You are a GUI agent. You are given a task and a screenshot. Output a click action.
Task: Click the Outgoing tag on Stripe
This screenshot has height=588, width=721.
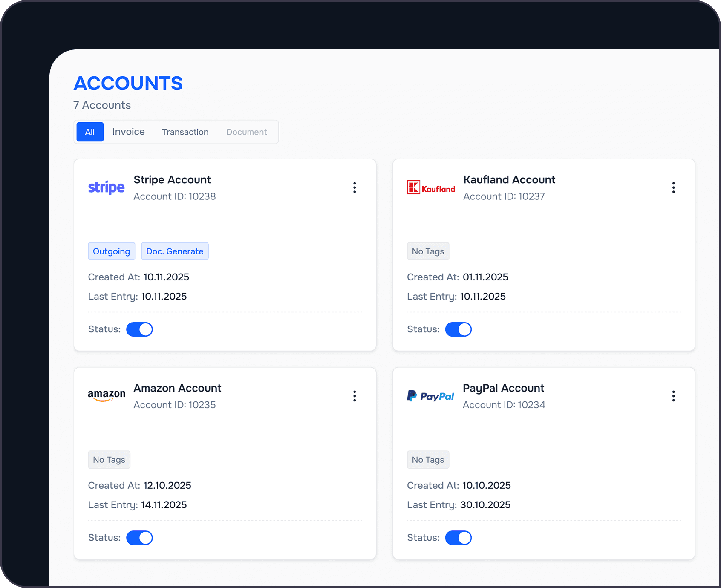111,251
